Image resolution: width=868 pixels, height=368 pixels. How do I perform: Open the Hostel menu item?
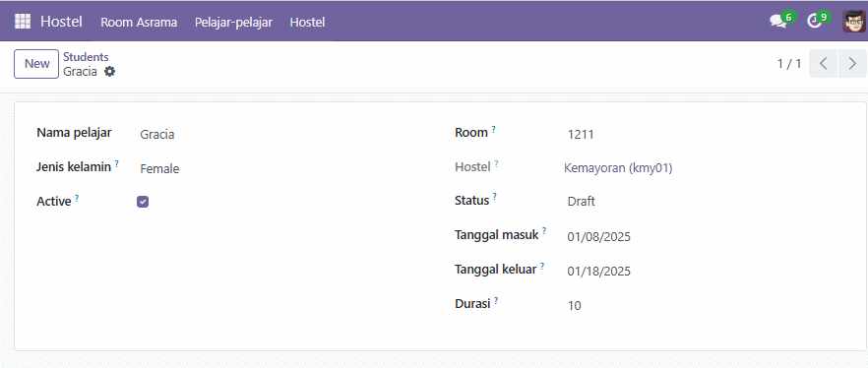pos(307,22)
